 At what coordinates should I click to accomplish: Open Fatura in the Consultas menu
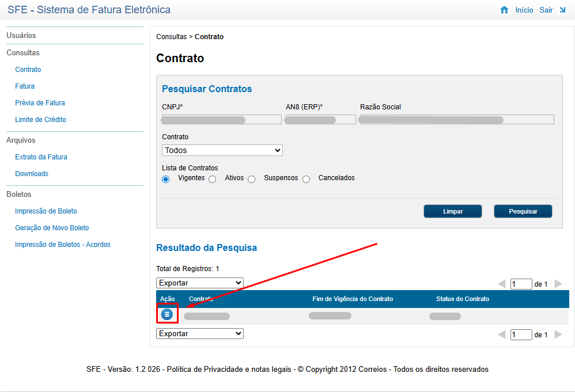[x=25, y=86]
